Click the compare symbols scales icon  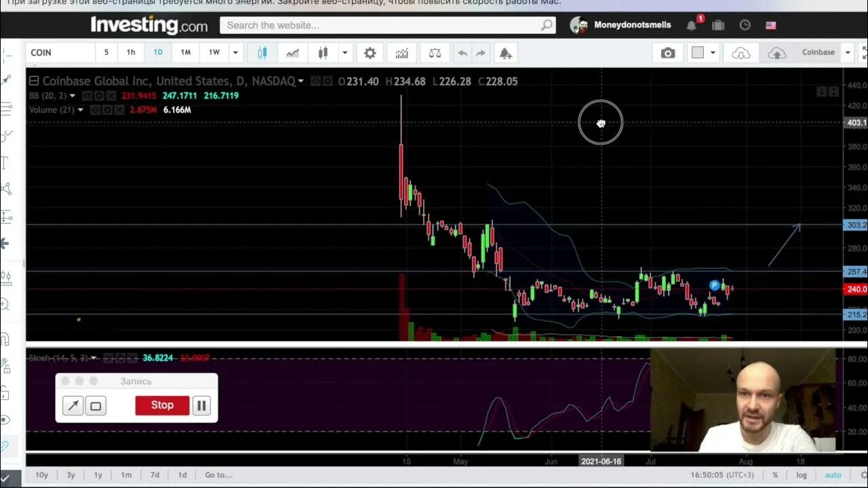(435, 53)
